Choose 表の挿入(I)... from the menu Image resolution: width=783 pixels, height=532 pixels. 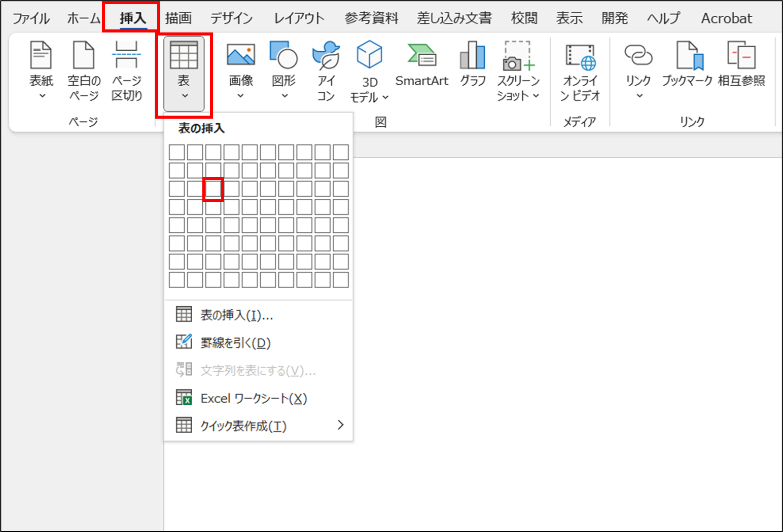click(x=236, y=315)
